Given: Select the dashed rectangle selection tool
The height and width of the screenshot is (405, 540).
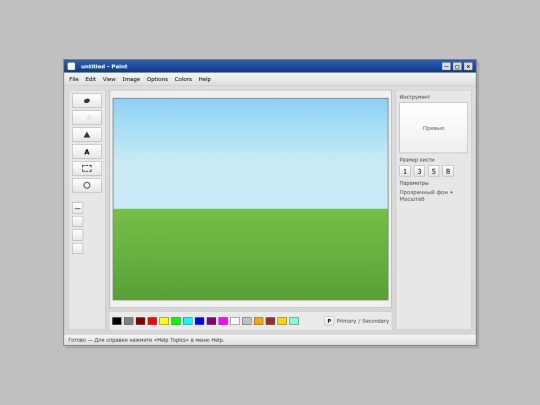Looking at the screenshot, I should (87, 168).
